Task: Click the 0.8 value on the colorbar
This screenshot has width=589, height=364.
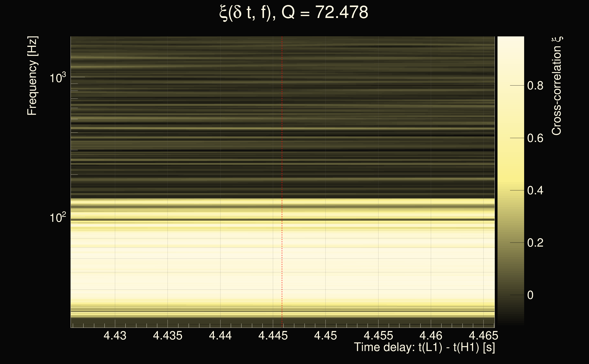Action: click(535, 86)
